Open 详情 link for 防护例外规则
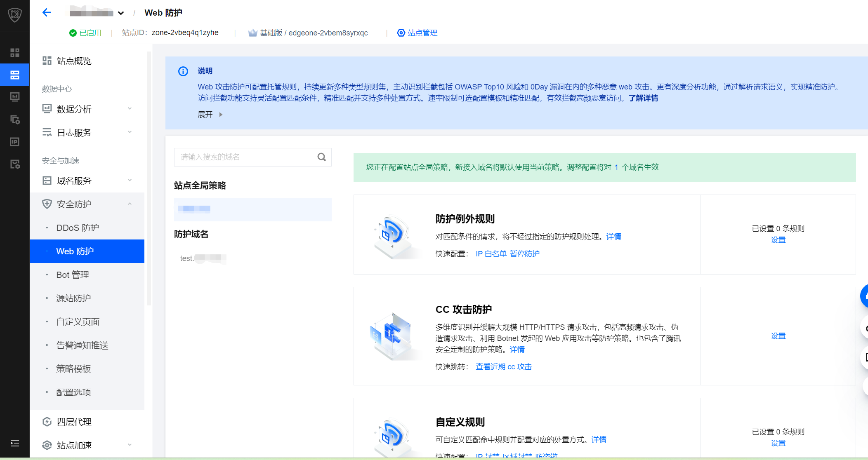 click(x=614, y=237)
